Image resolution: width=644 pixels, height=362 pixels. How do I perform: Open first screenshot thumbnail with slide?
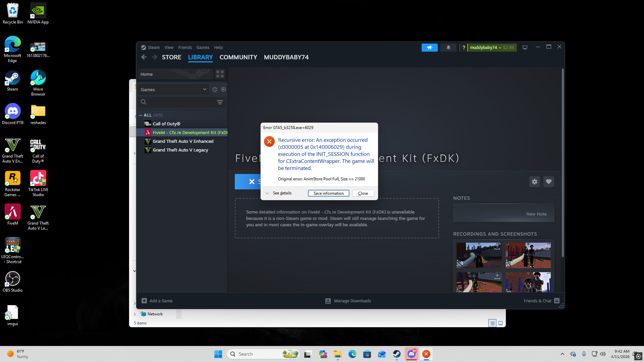(x=479, y=255)
